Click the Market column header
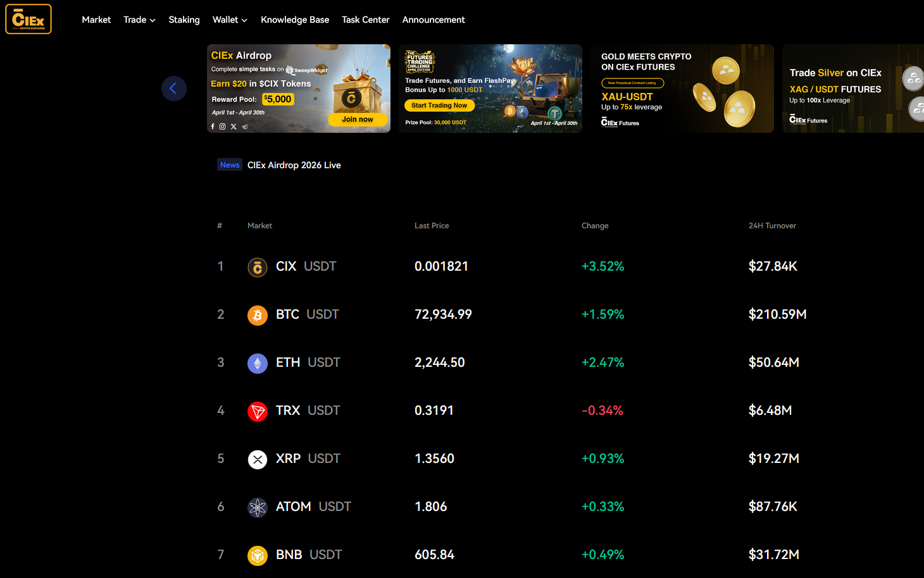The height and width of the screenshot is (578, 924). (x=259, y=226)
